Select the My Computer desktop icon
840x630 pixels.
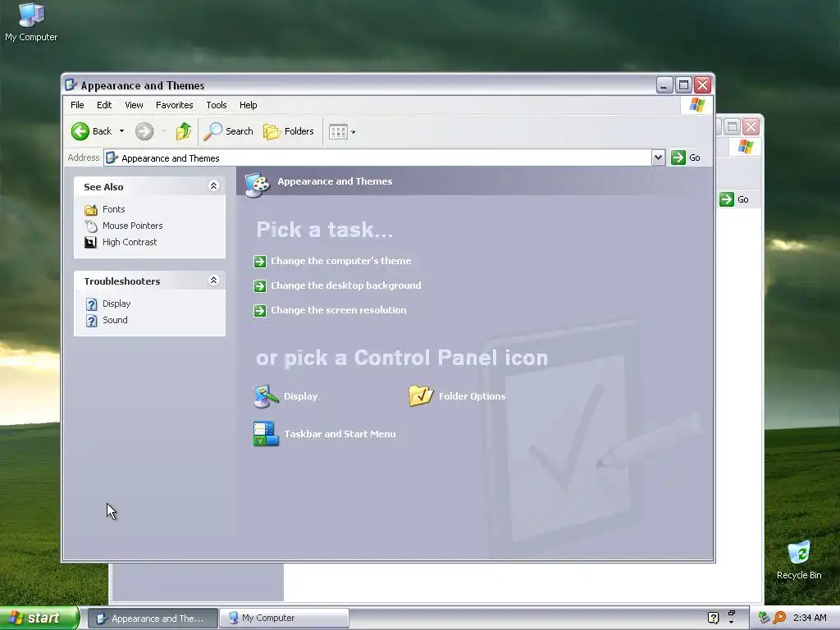31,22
